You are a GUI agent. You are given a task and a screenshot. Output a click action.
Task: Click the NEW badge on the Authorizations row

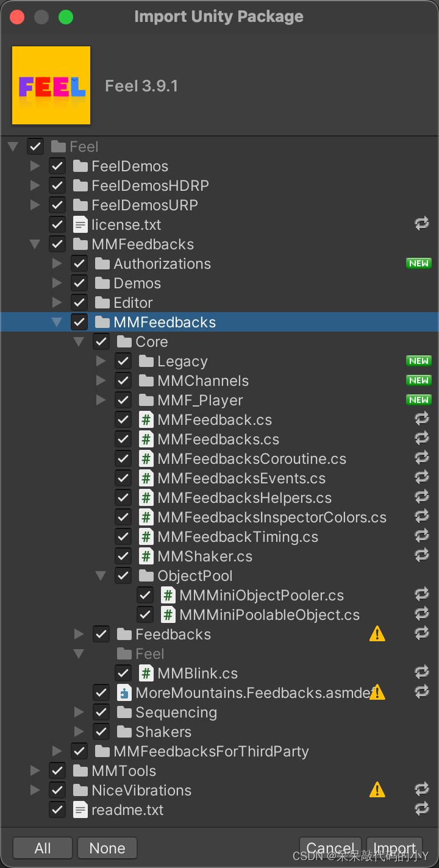pos(419,263)
